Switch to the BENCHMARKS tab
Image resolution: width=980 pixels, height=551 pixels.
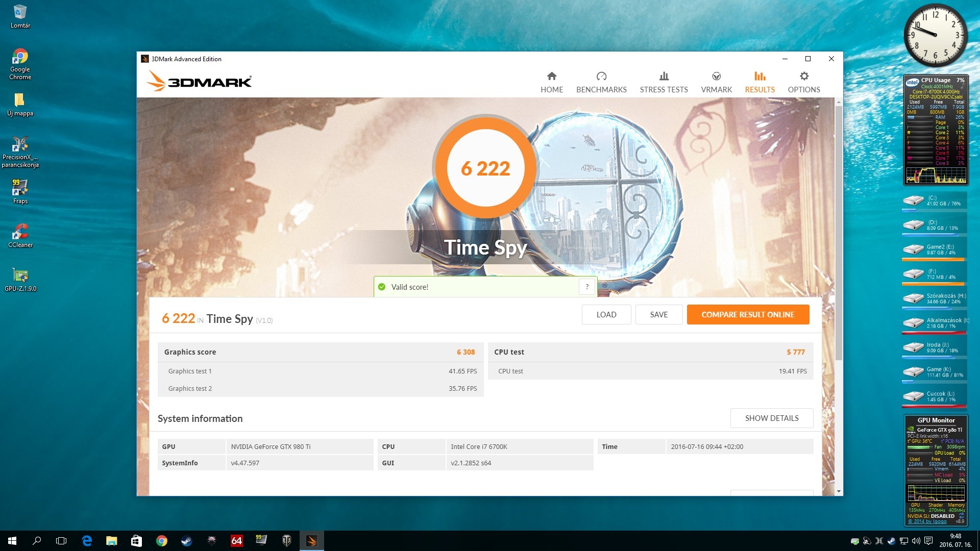tap(601, 83)
